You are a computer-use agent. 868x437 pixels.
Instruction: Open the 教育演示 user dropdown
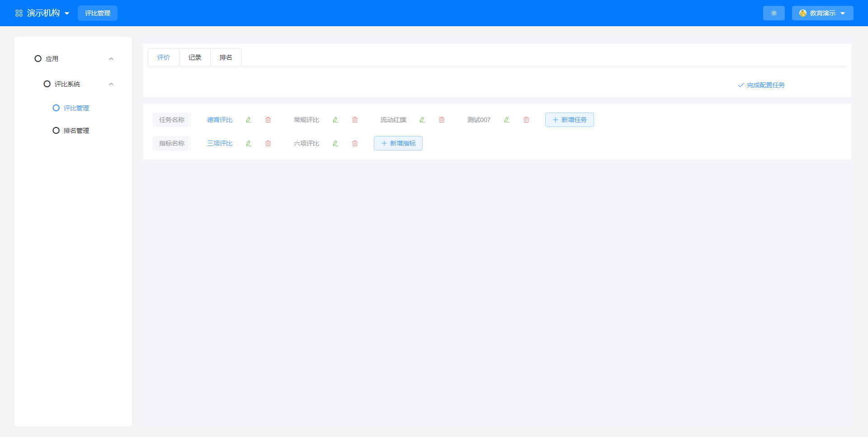point(823,13)
